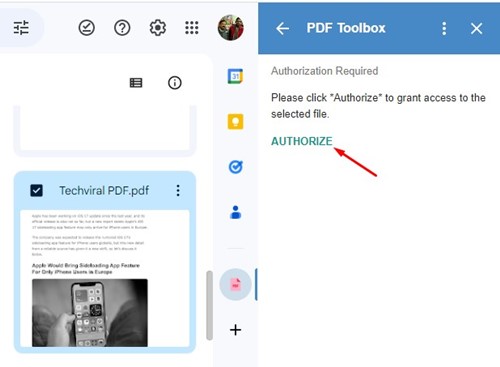This screenshot has width=500, height=367.
Task: Get more add-ons with plus icon
Action: [x=235, y=330]
